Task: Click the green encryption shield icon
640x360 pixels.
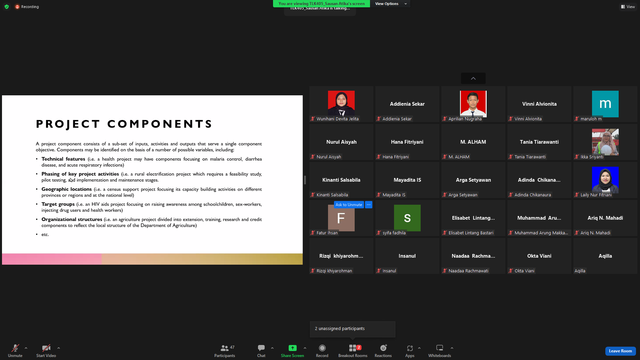Action: coord(7,7)
